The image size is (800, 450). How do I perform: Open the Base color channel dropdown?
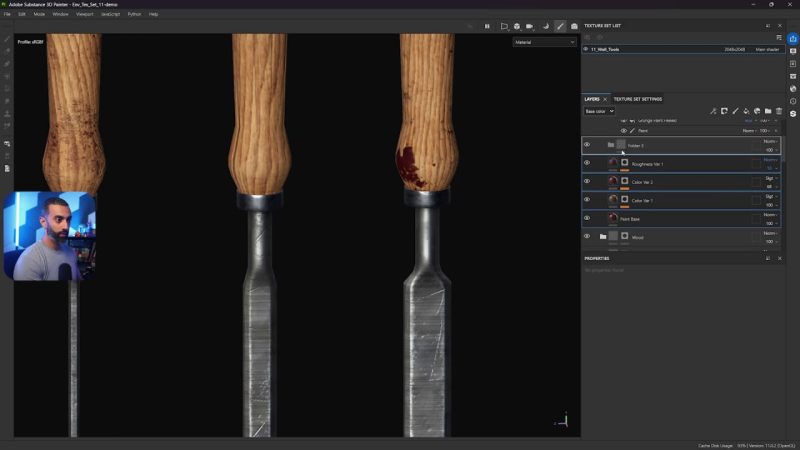599,111
